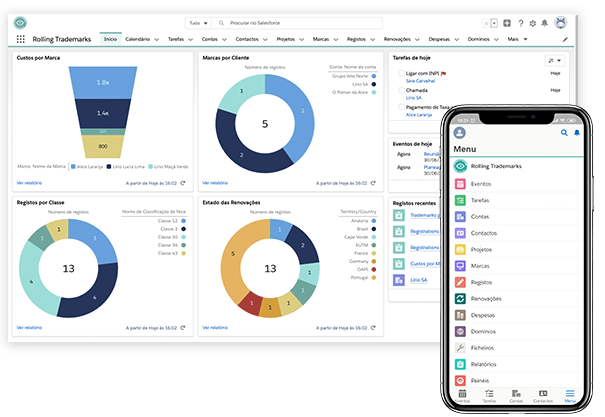Open the 'Tudo' search scope dropdown
The height and width of the screenshot is (417, 605).
click(198, 22)
